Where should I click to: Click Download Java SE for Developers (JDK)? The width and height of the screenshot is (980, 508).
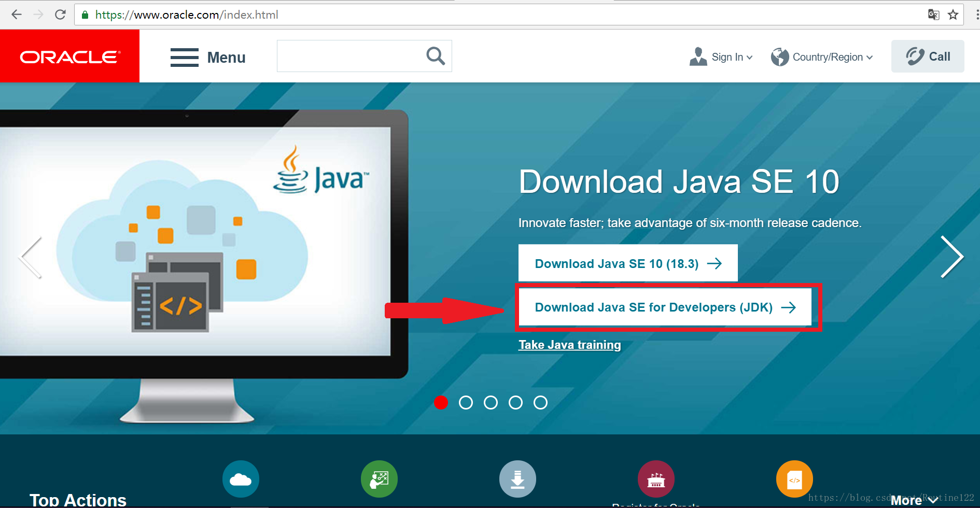(x=665, y=307)
